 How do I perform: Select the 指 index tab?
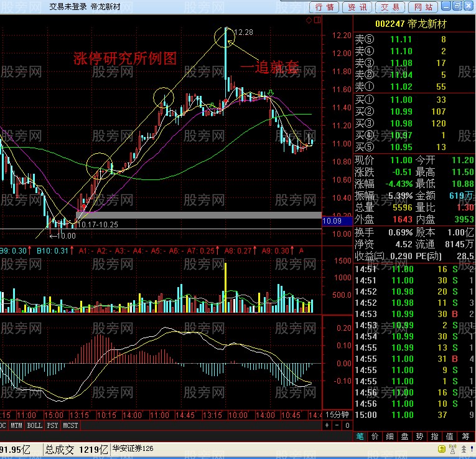(434, 437)
